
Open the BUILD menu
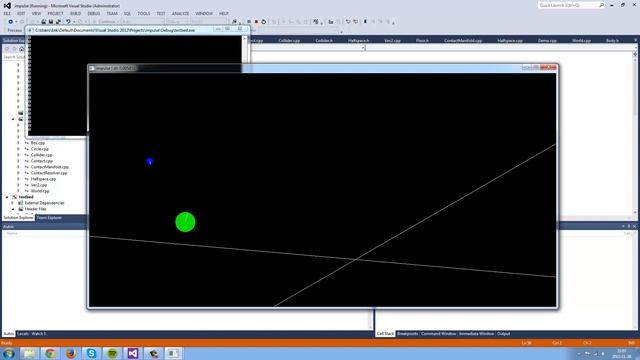[76, 13]
